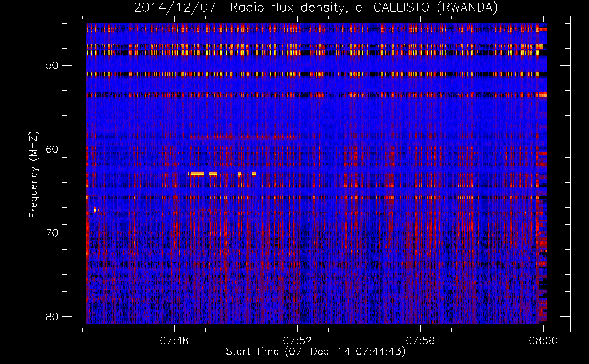
Task: Click the 60 frequency tick label
Action: click(52, 149)
